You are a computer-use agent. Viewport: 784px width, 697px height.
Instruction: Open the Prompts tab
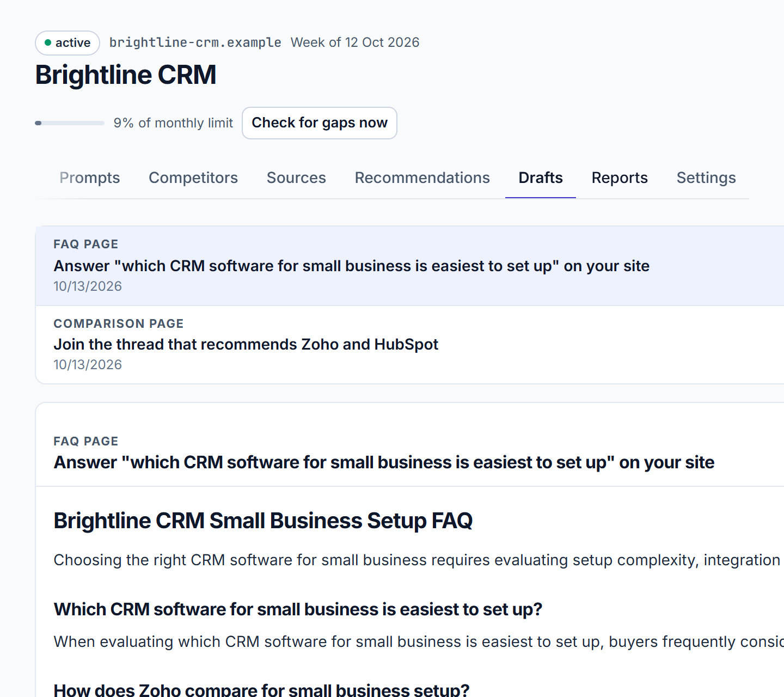coord(89,178)
